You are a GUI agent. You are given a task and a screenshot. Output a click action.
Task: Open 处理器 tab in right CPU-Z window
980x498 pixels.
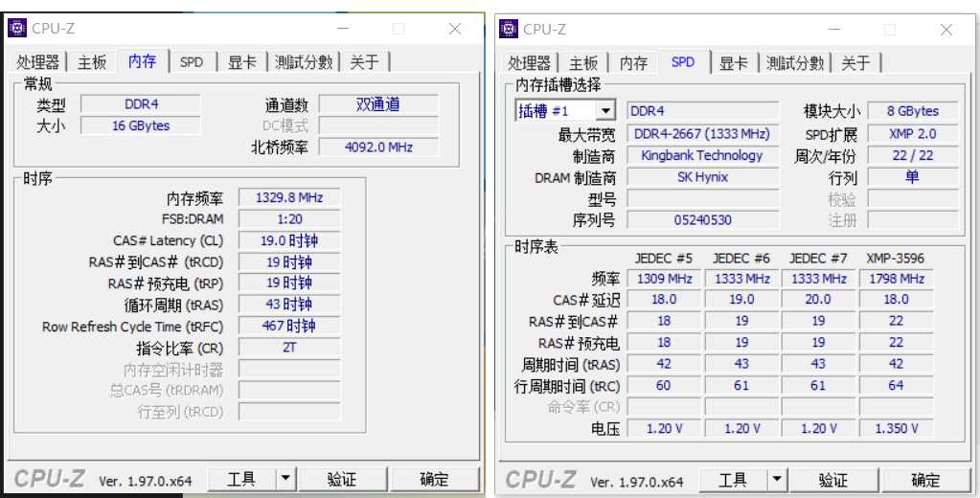530,62
